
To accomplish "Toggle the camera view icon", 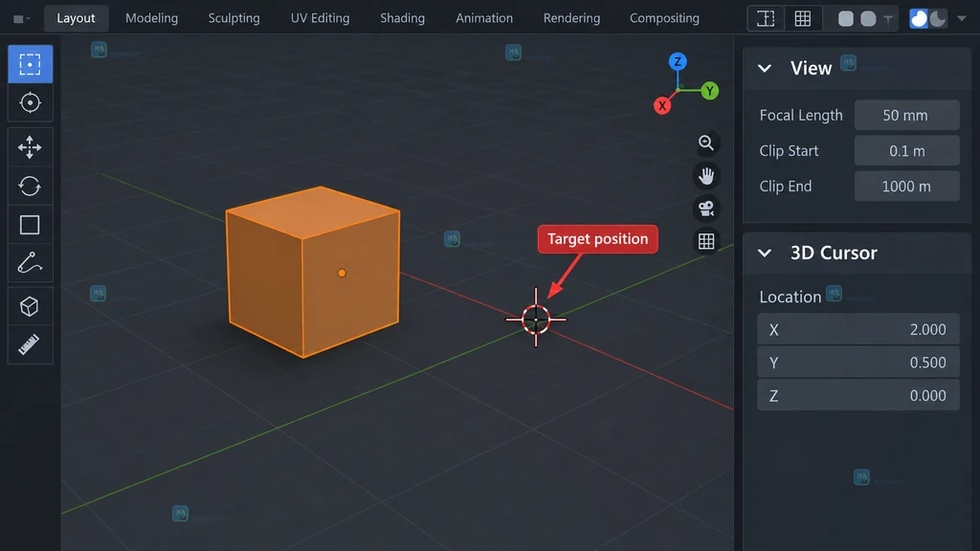I will pos(706,209).
